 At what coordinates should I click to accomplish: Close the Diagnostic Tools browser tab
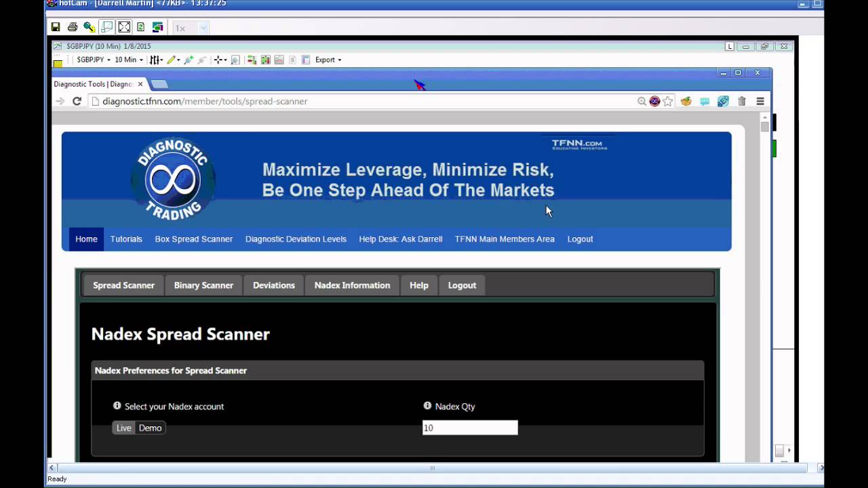point(140,84)
